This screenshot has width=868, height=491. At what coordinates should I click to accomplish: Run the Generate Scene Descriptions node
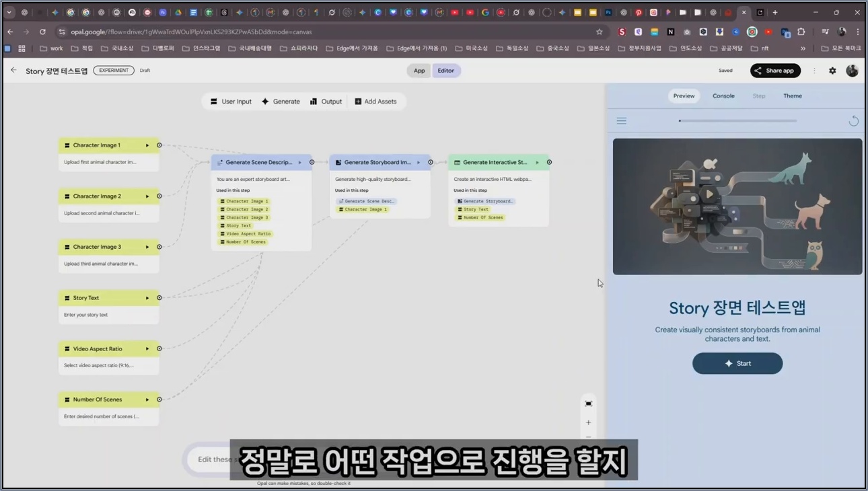pyautogui.click(x=300, y=162)
